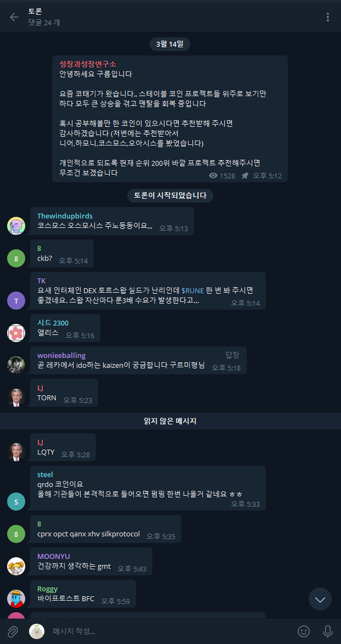Image resolution: width=341 pixels, height=644 pixels.
Task: Open the 토론 header title
Action: [x=35, y=12]
